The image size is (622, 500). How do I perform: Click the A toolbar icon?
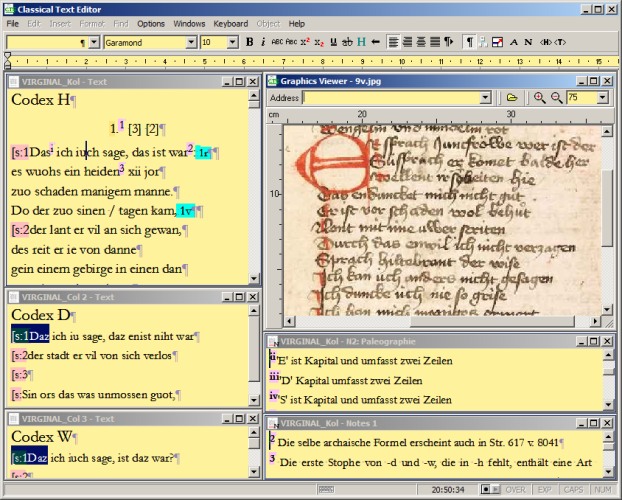pos(514,42)
